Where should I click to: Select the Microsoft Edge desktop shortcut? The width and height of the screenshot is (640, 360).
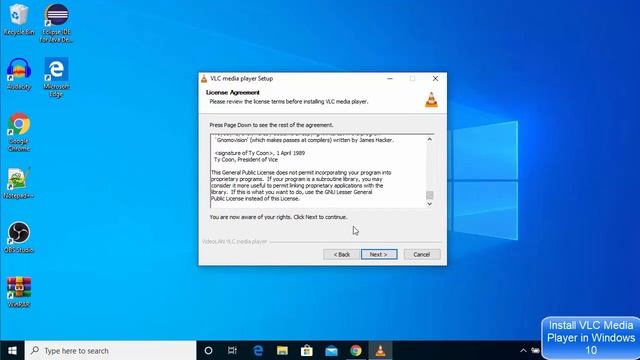[56, 78]
